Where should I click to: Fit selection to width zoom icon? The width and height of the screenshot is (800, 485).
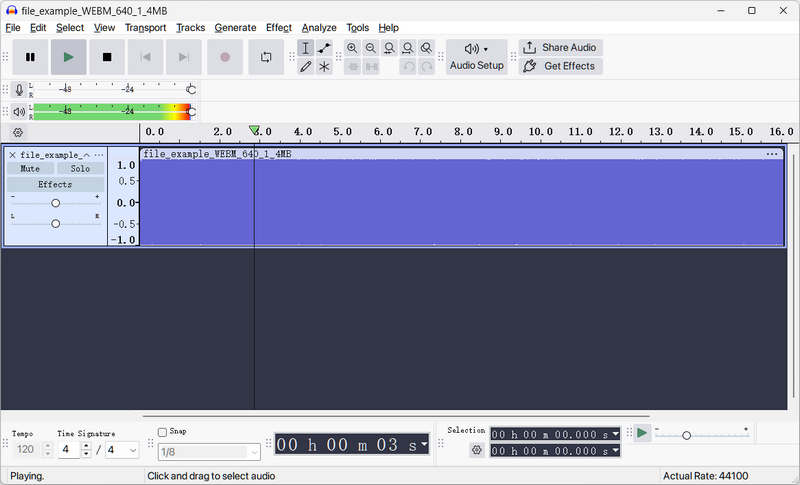389,48
